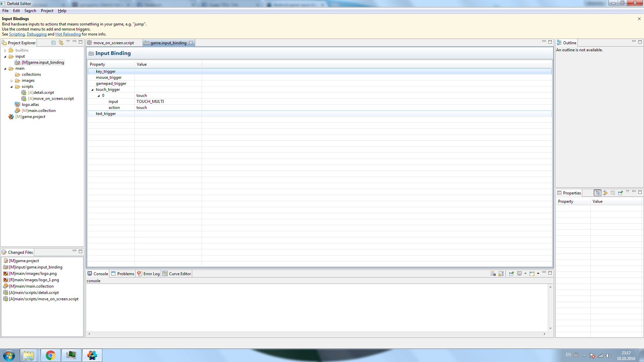Click Show Advanced Properties icon
This screenshot has width=644, height=362.
pyautogui.click(x=605, y=193)
